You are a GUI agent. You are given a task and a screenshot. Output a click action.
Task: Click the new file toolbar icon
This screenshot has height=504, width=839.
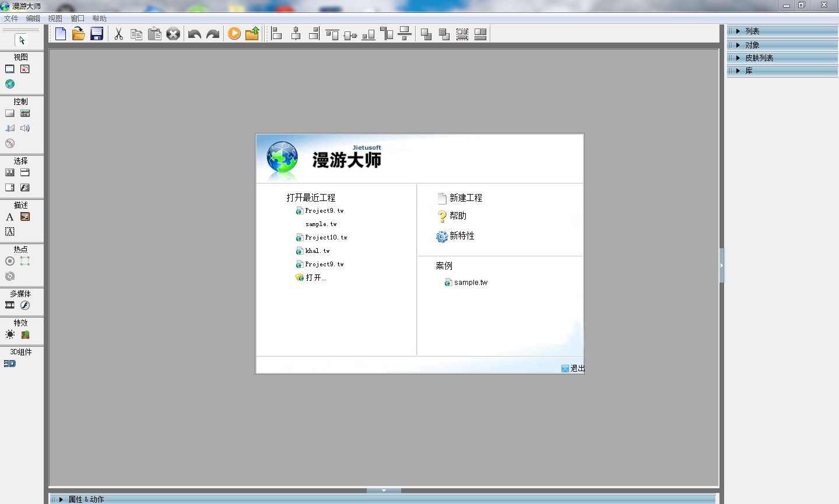point(61,34)
